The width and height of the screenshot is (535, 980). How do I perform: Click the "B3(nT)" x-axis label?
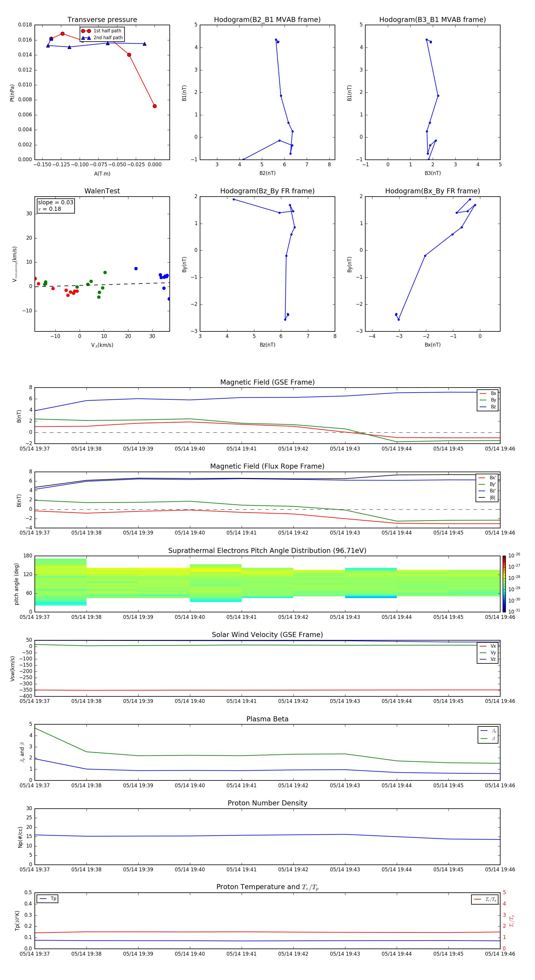point(432,173)
